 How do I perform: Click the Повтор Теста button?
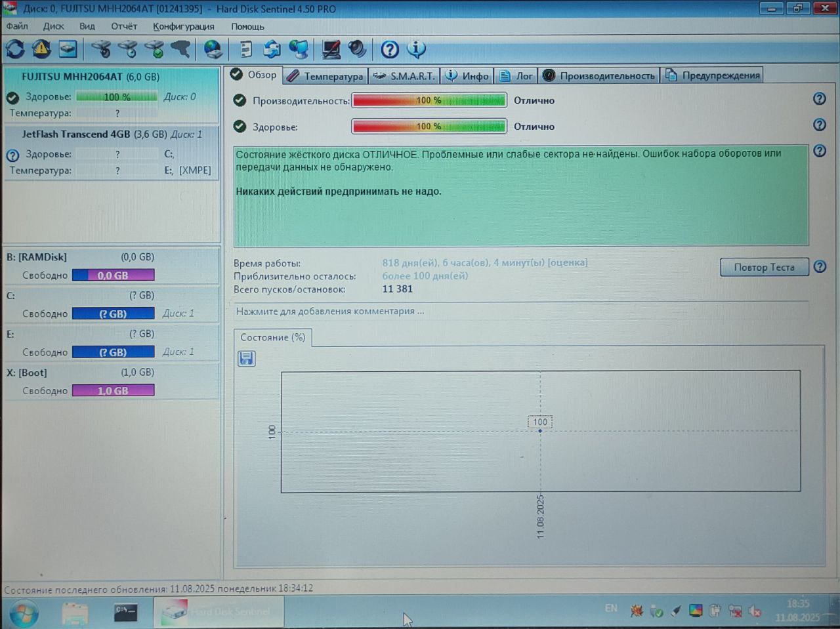764,267
